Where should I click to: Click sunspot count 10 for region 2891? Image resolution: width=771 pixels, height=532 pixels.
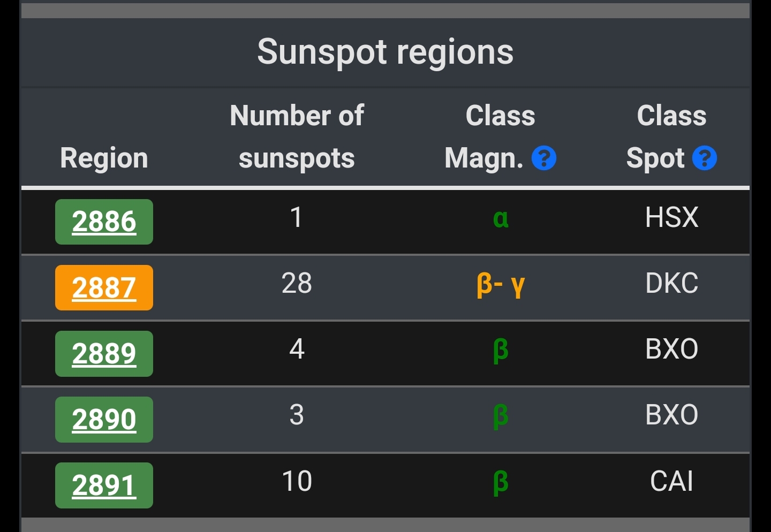297,481
